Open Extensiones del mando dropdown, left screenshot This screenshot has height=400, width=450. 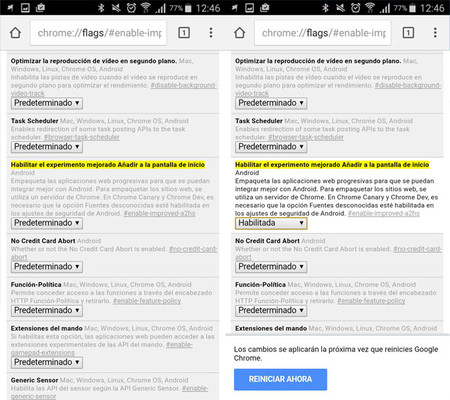tap(47, 362)
